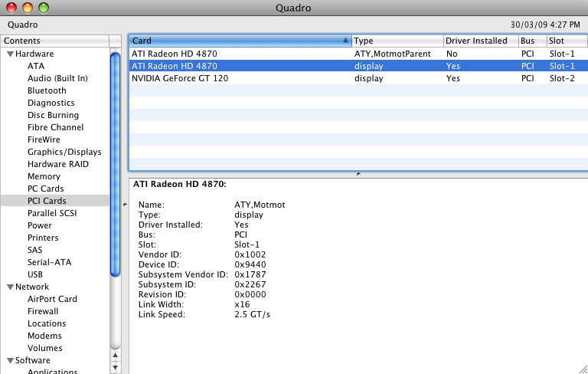
Task: Select PC Cards in the sidebar
Action: [x=46, y=189]
